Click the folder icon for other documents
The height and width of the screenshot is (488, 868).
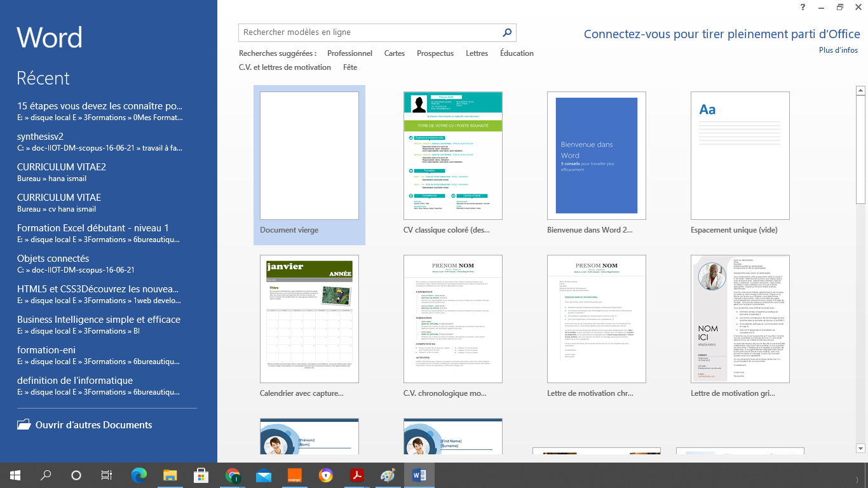24,424
